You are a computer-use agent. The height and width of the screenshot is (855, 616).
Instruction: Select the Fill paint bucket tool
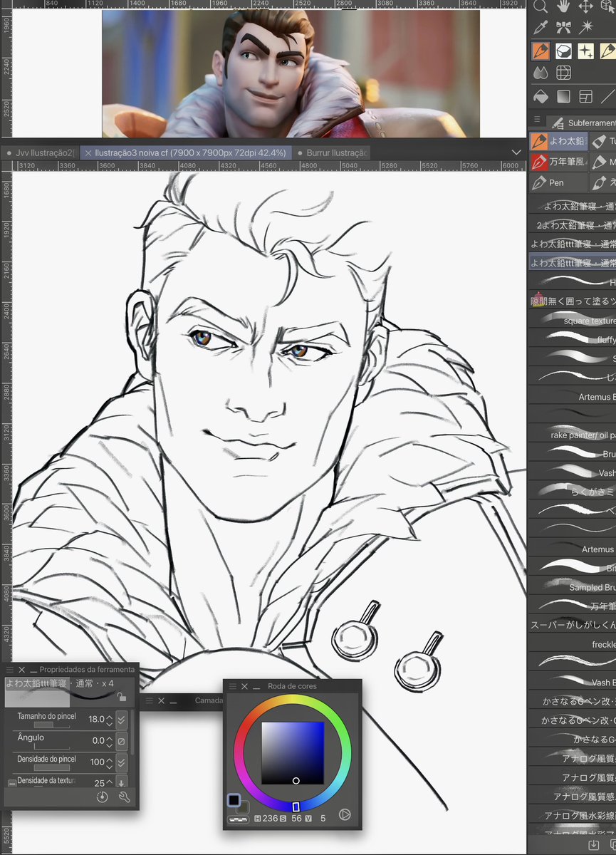pos(541,95)
